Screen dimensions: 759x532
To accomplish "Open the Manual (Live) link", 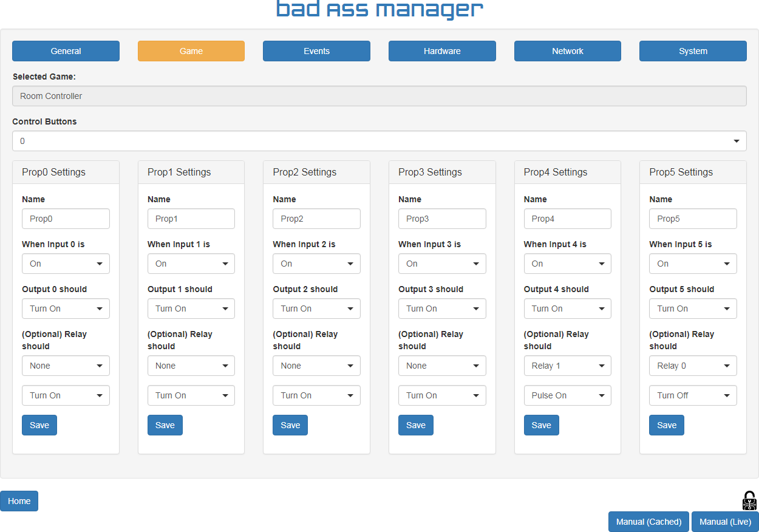I will point(725,522).
